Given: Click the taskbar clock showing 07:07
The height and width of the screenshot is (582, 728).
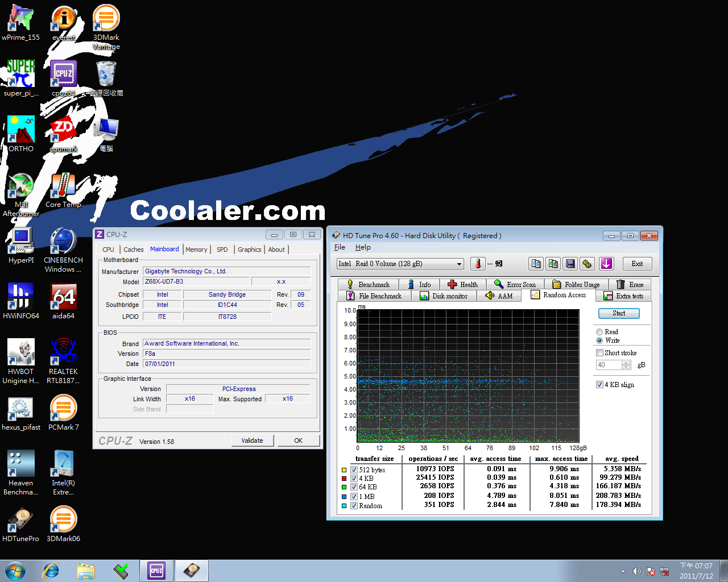Looking at the screenshot, I should click(x=696, y=571).
